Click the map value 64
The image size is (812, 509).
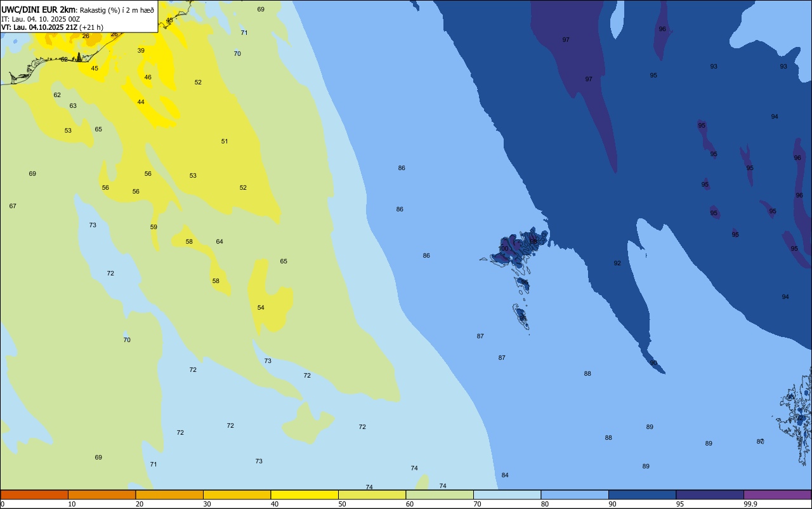coord(219,242)
